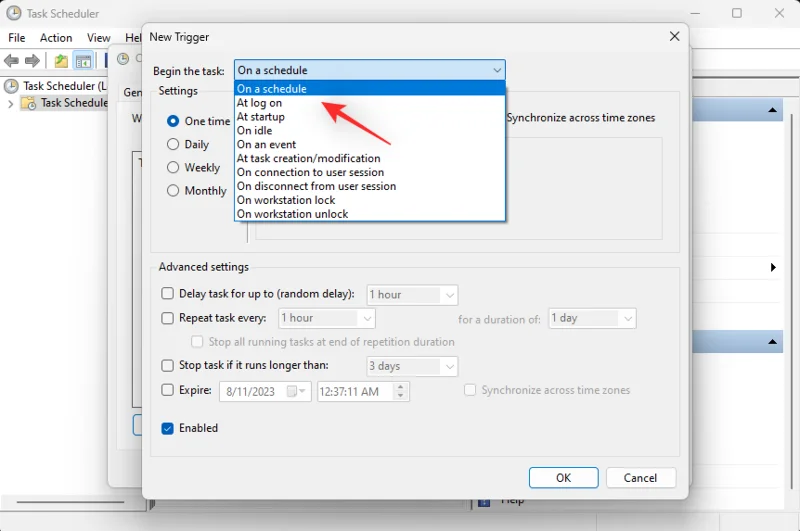Image resolution: width=800 pixels, height=531 pixels.
Task: Click the Back arrow toolbar icon
Action: pos(11,61)
